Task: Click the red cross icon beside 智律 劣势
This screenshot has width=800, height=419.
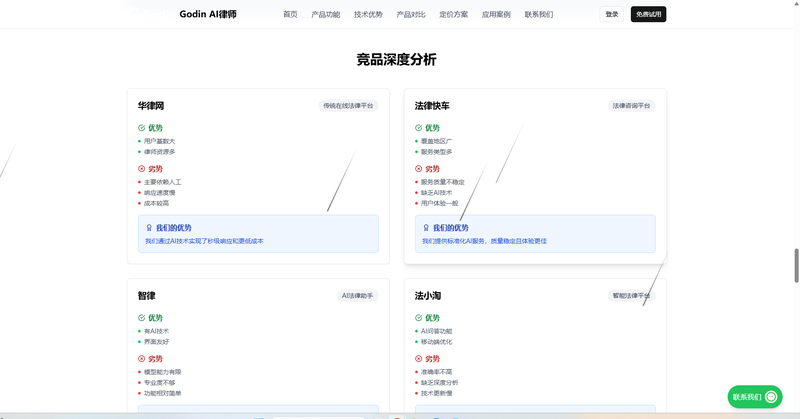Action: click(141, 359)
